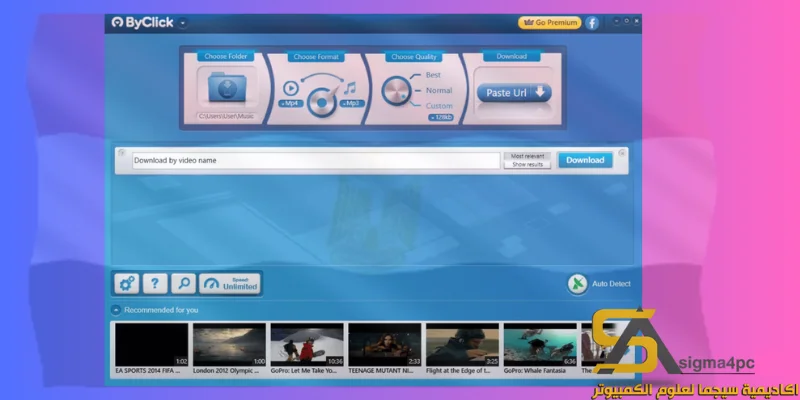Open TEENAGE MUTANT NI... video thumbnail
The image size is (800, 400).
[385, 344]
